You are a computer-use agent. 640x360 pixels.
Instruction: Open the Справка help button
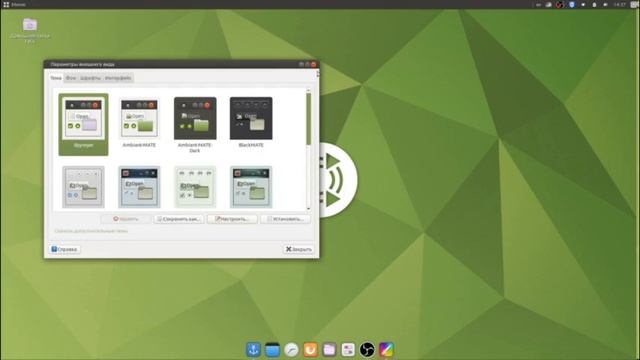64,249
